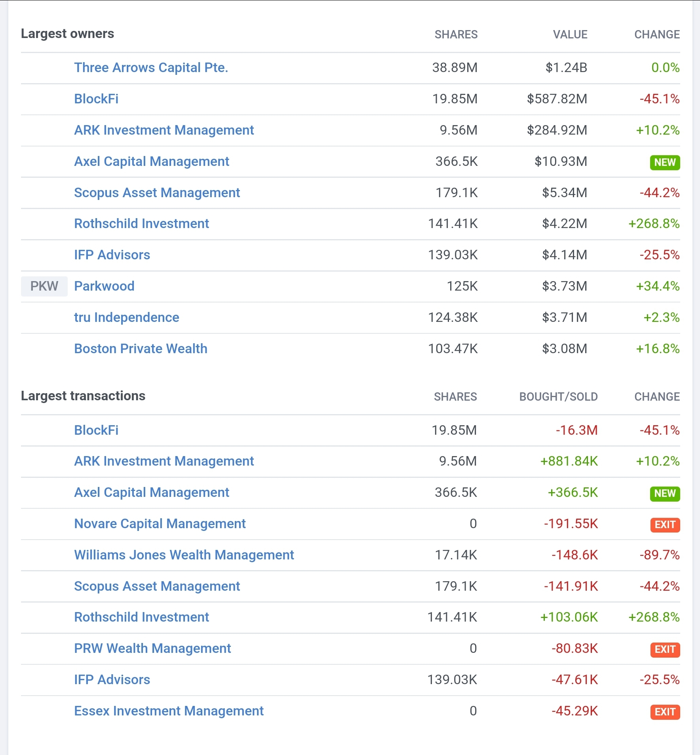Click CHANGE header in Largest transactions
Viewport: 700px width, 755px height.
[657, 397]
